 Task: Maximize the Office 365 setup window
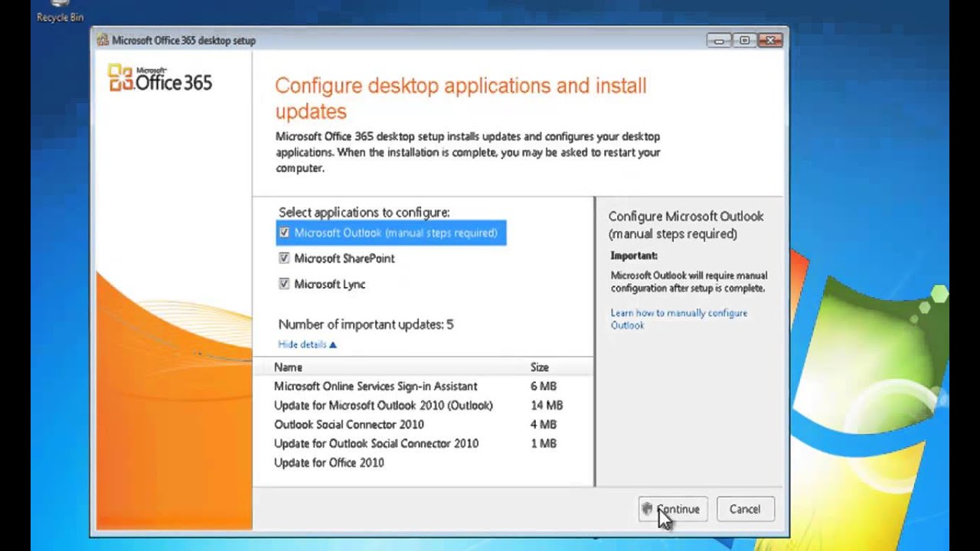click(x=744, y=41)
